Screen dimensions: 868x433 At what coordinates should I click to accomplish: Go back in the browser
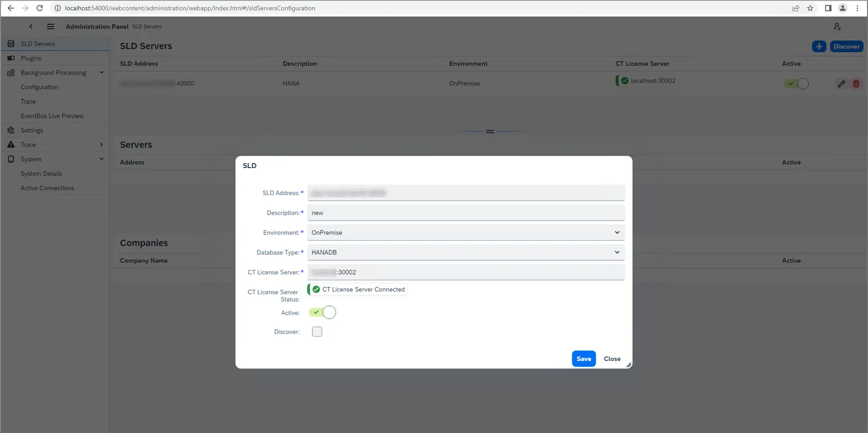pyautogui.click(x=11, y=8)
